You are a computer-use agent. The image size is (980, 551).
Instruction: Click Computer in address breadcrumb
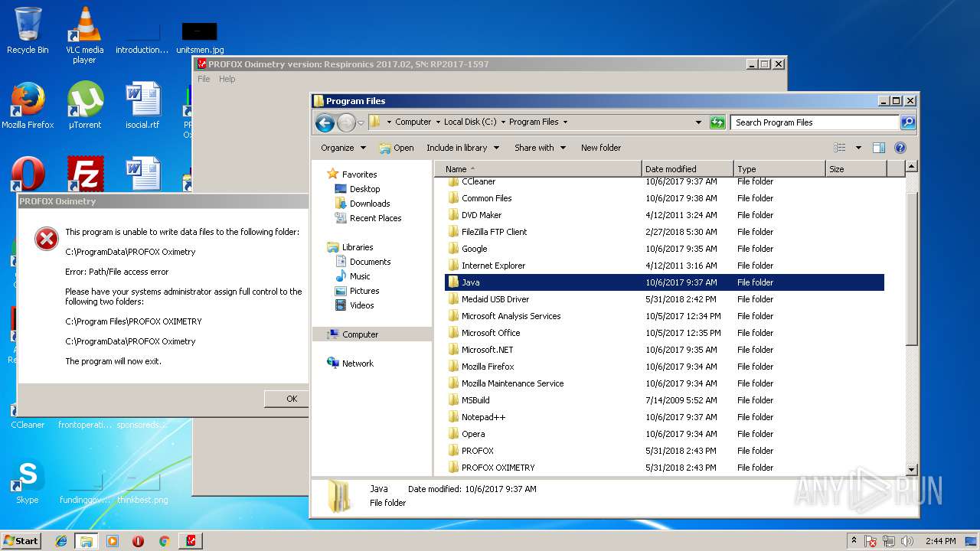point(413,122)
